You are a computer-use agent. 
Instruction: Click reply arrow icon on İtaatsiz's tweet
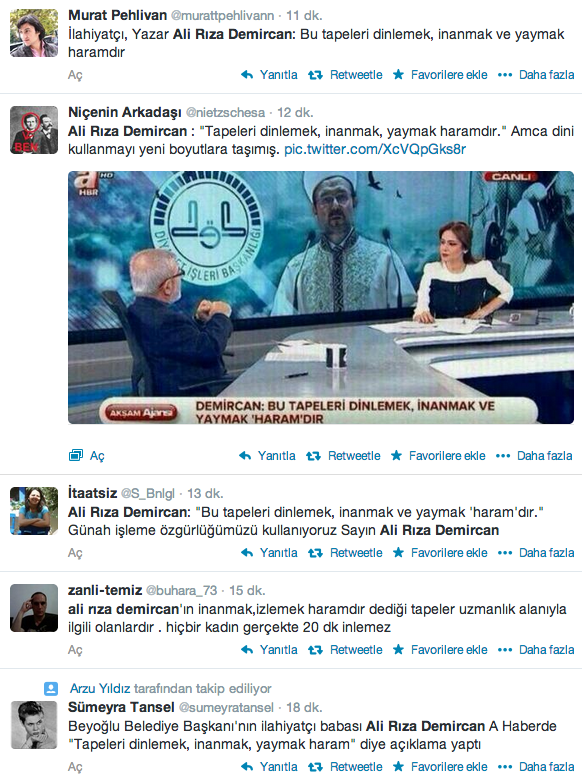(x=247, y=553)
